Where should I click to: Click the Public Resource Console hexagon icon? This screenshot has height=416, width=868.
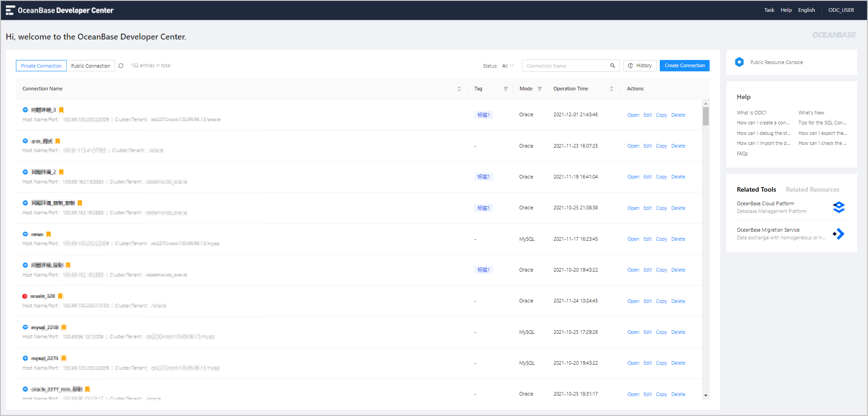click(740, 62)
